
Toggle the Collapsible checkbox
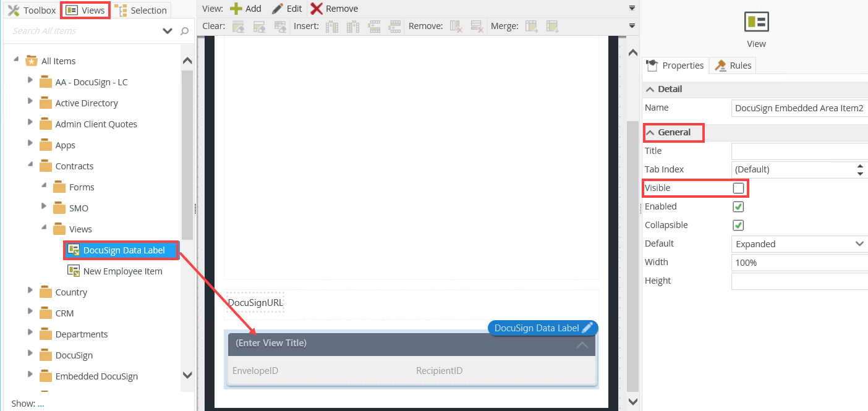[738, 225]
